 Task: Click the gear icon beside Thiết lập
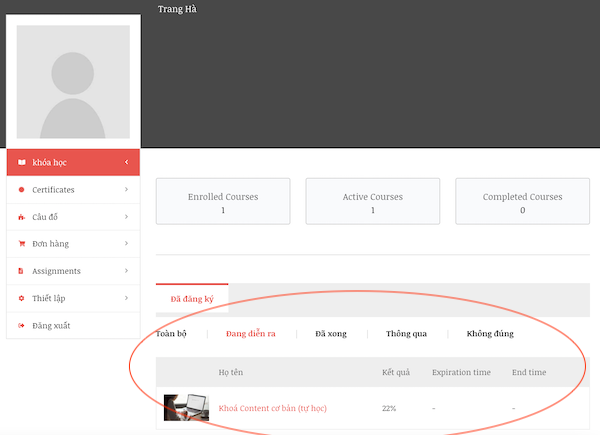pyautogui.click(x=21, y=298)
